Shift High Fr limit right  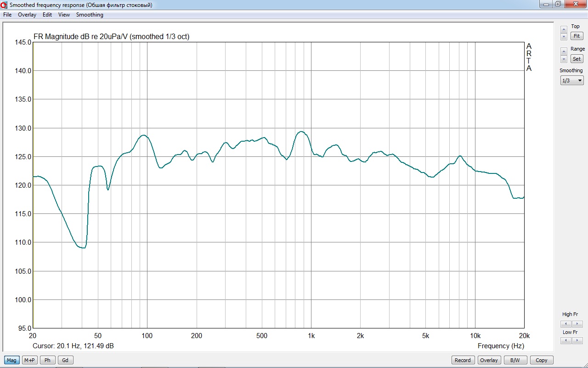click(x=577, y=324)
